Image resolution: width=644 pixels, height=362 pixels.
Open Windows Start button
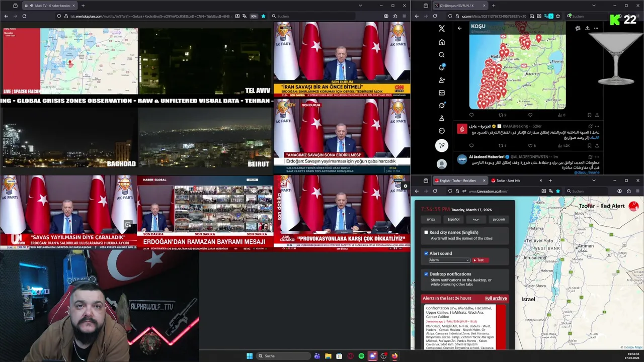(250, 356)
